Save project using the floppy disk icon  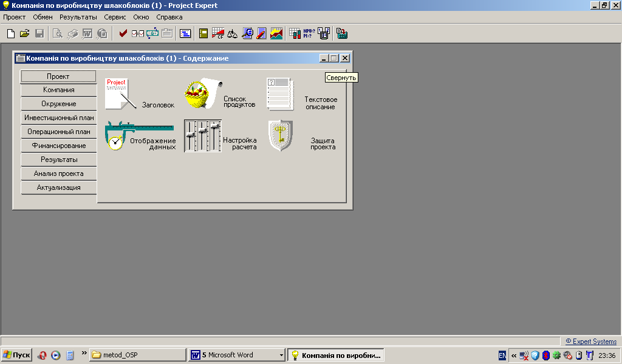39,33
